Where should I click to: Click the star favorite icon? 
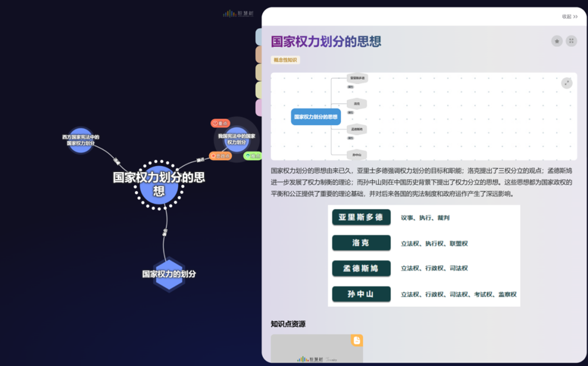556,41
